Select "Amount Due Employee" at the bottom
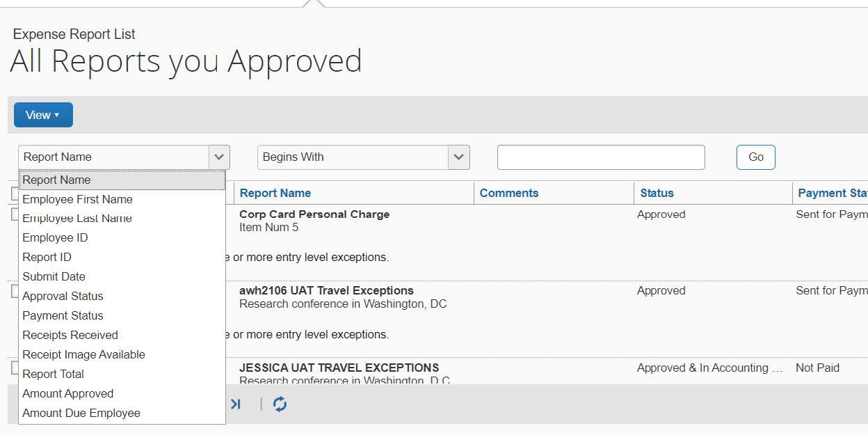Image resolution: width=868 pixels, height=433 pixels. pos(81,413)
